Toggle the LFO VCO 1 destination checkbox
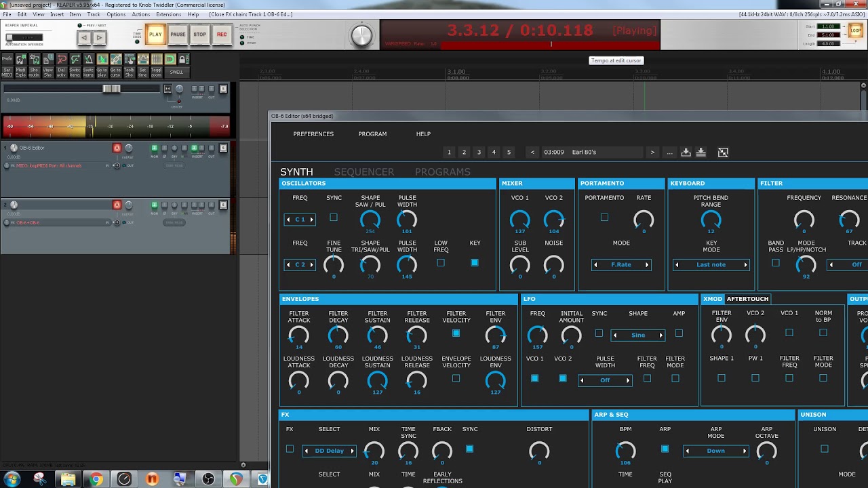This screenshot has height=488, width=868. 534,378
